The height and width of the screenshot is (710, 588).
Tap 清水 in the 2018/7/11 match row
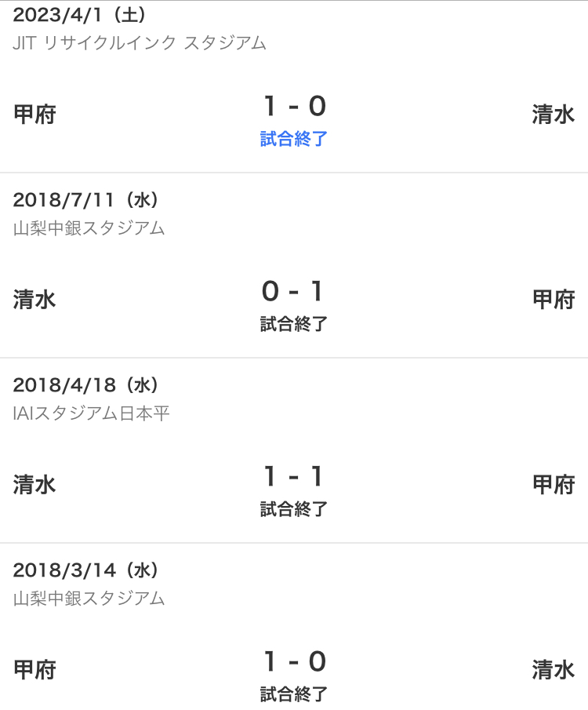(x=34, y=300)
